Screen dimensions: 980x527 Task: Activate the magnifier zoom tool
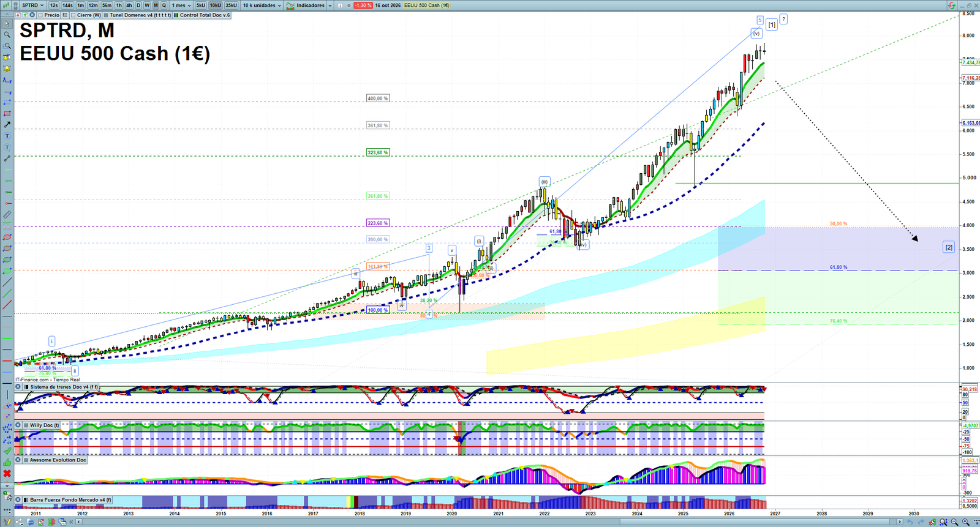coord(7,35)
